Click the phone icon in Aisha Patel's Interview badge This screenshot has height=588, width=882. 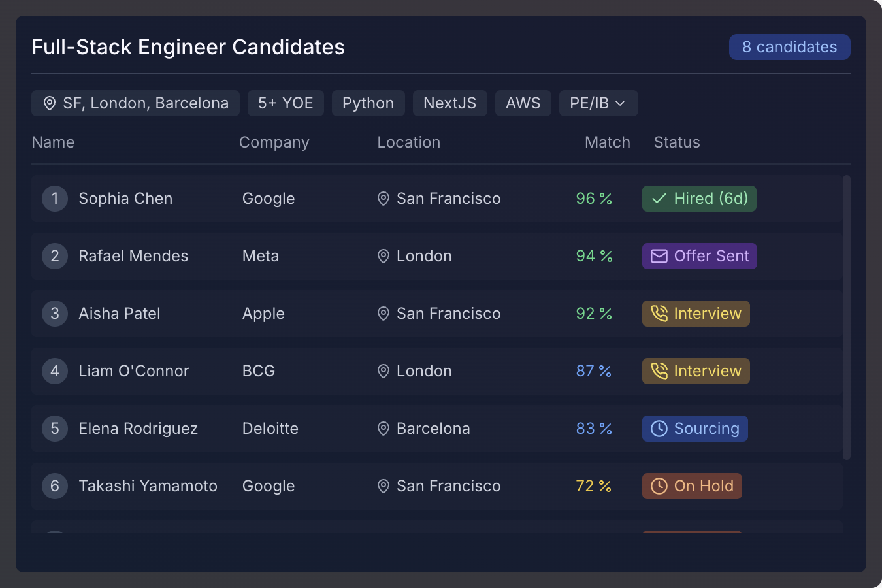659,314
